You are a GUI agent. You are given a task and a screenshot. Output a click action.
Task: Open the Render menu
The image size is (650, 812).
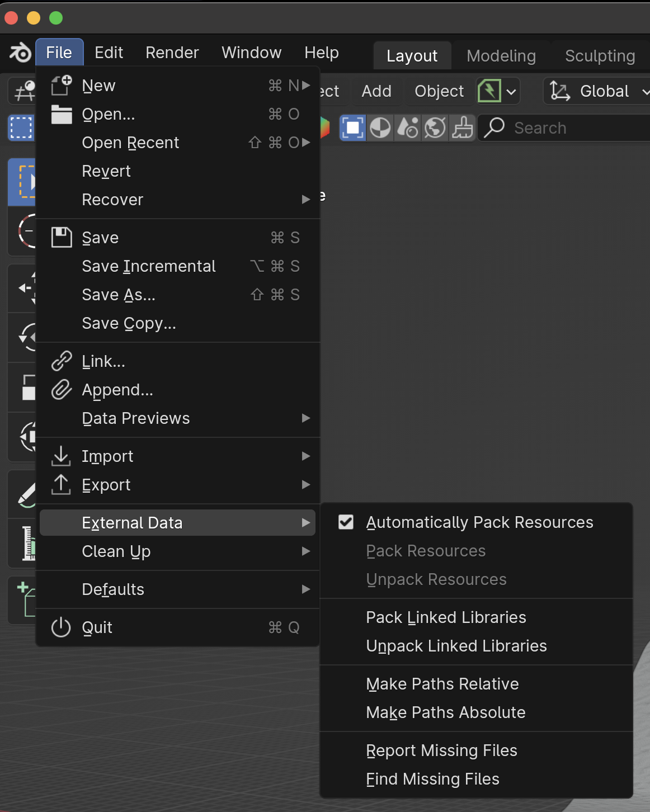pos(172,53)
